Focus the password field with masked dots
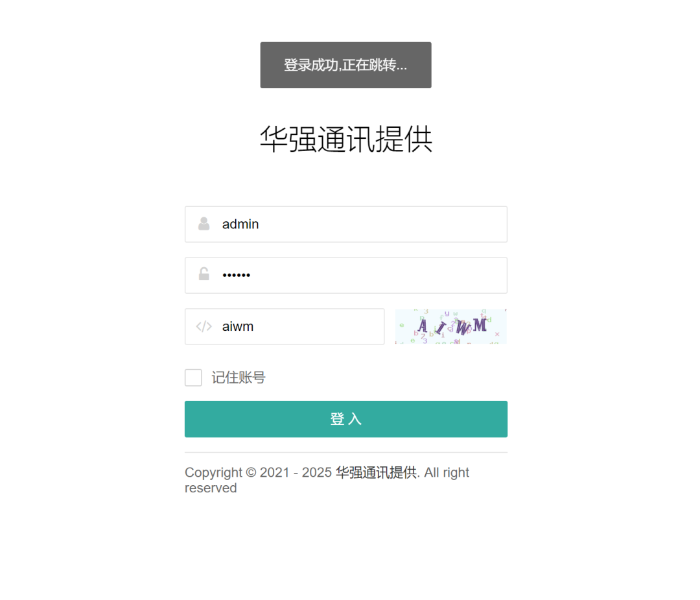The width and height of the screenshot is (700, 600). click(x=346, y=275)
